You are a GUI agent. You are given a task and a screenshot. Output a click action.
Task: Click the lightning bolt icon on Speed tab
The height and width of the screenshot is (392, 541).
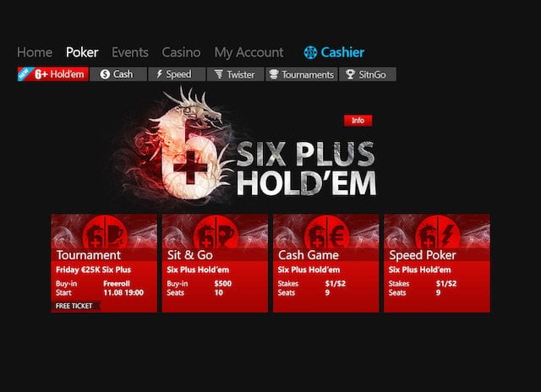(x=160, y=73)
